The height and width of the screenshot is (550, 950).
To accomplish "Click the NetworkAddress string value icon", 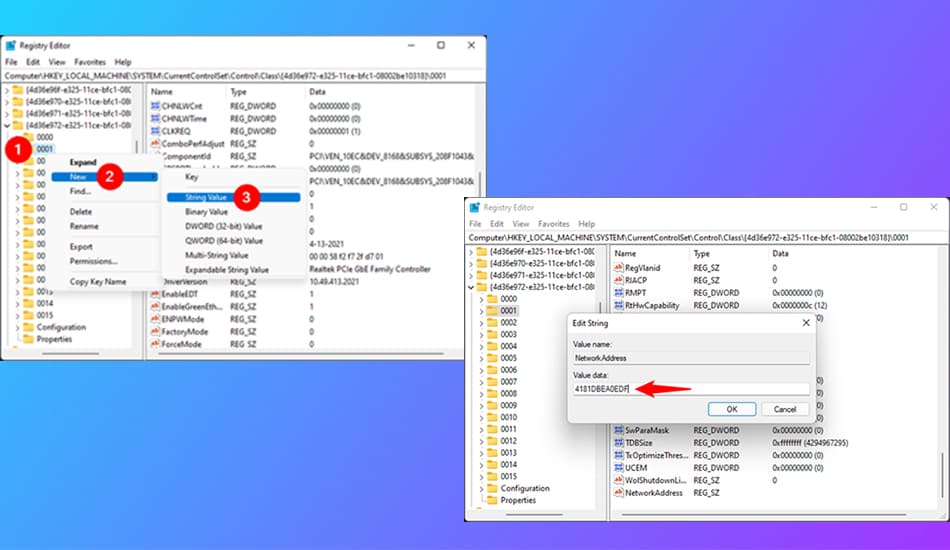I will coord(619,493).
